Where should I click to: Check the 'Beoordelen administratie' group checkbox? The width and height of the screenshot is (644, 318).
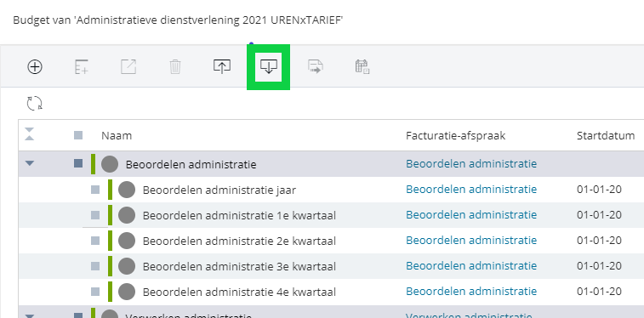coord(78,163)
